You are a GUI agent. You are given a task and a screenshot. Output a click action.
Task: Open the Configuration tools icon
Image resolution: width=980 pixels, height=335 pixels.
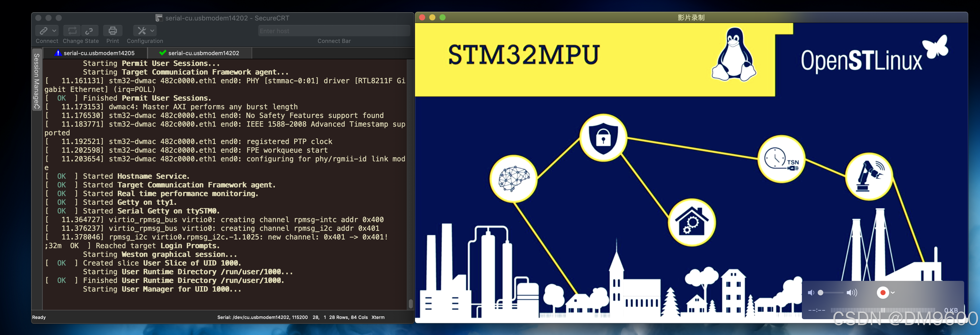142,30
